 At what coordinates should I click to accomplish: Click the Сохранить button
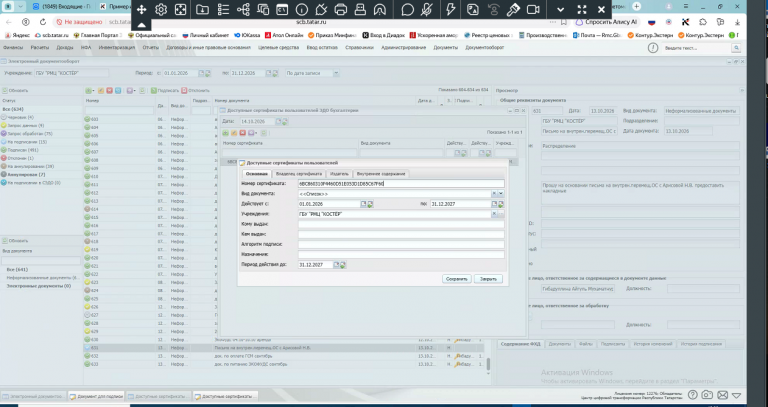[x=456, y=279]
